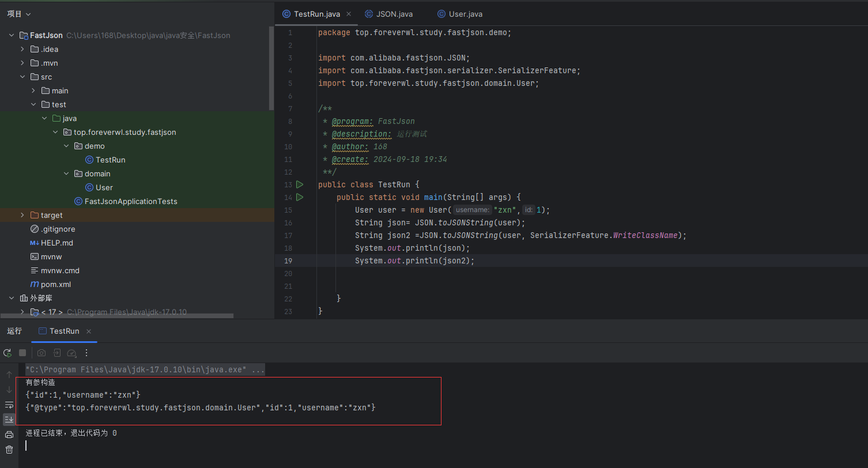868x468 pixels.
Task: Select the TestRun run tab
Action: (x=64, y=331)
